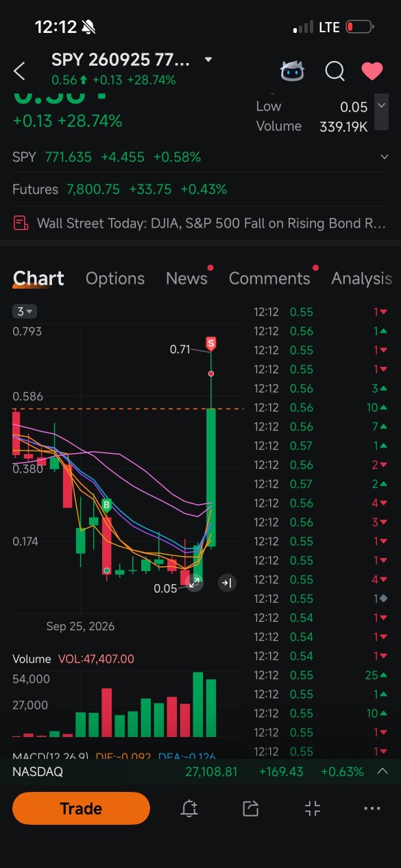
Task: Toggle the pink heart favorite
Action: coord(372,71)
